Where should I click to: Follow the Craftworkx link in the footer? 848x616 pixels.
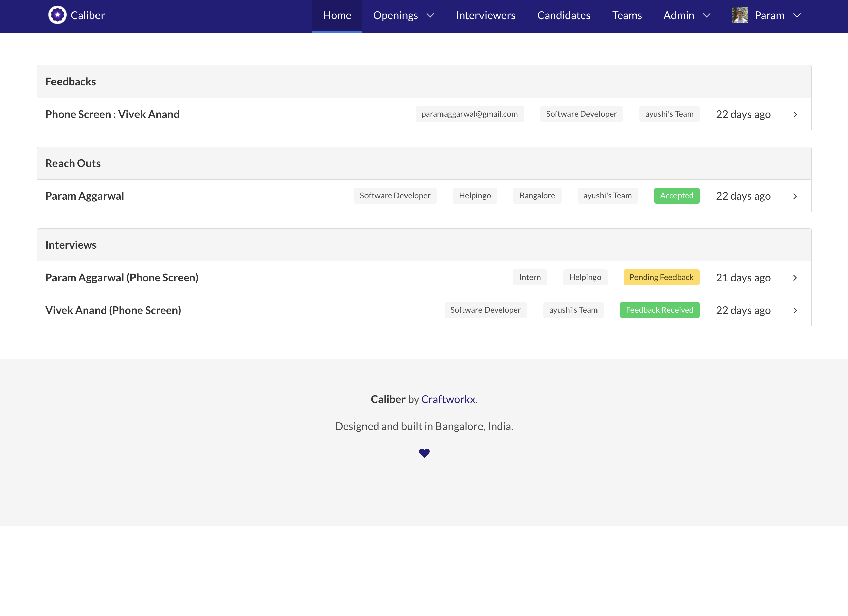pos(448,399)
